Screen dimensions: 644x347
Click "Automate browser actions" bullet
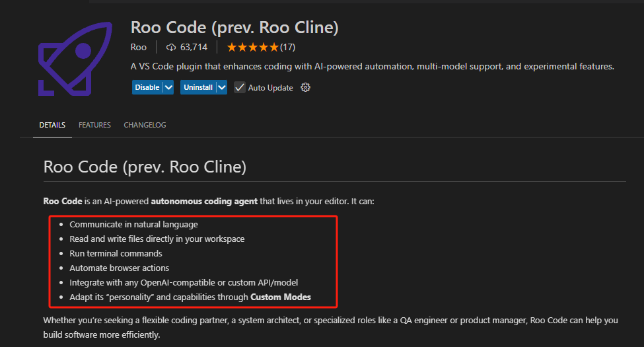pyautogui.click(x=119, y=268)
